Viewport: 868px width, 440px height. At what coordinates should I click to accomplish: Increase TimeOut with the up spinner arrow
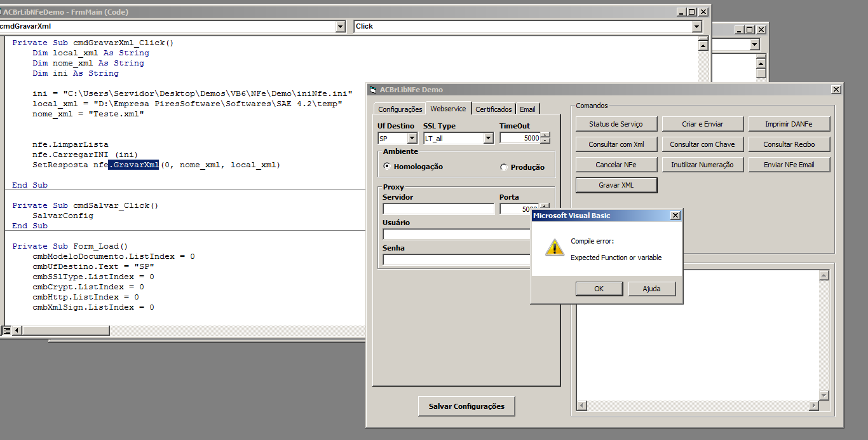pos(545,135)
